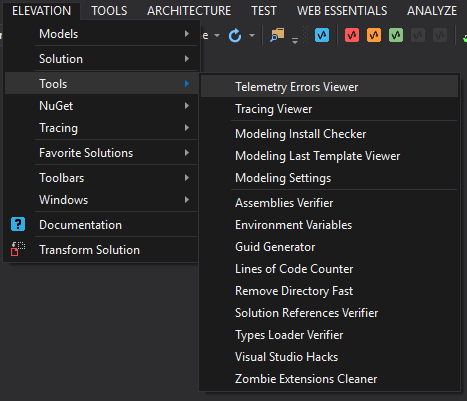Select Solution in Elevation menu
Viewport: 467px width, 401px height.
tap(102, 59)
